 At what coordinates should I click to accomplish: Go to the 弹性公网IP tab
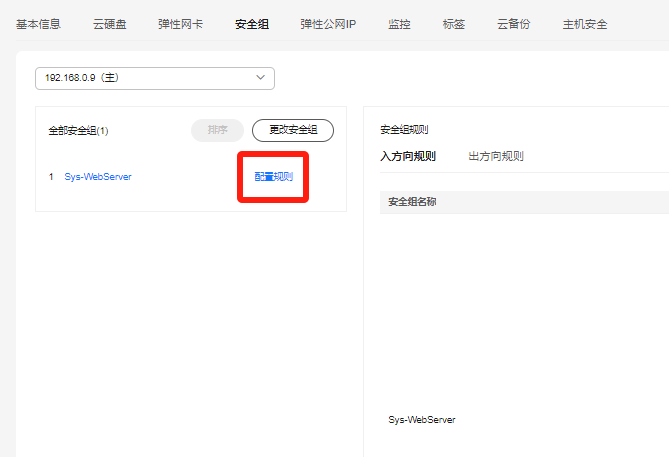328,24
